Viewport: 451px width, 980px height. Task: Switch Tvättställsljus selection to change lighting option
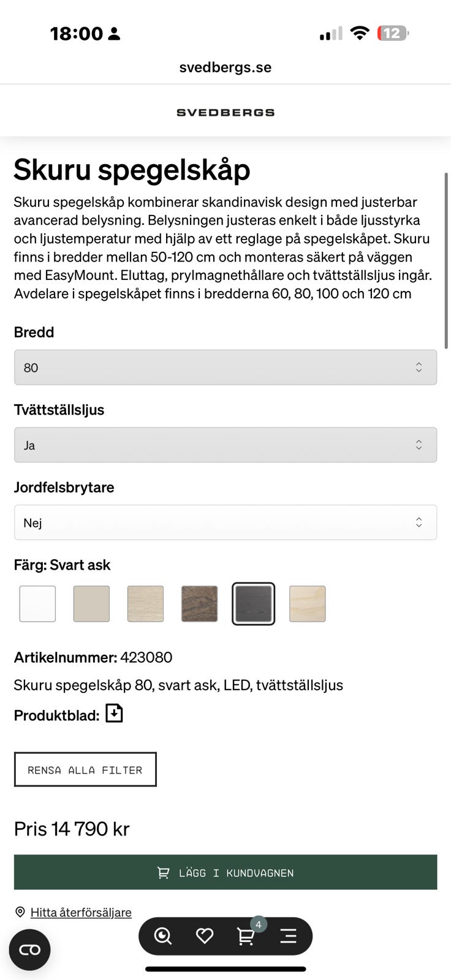click(225, 445)
